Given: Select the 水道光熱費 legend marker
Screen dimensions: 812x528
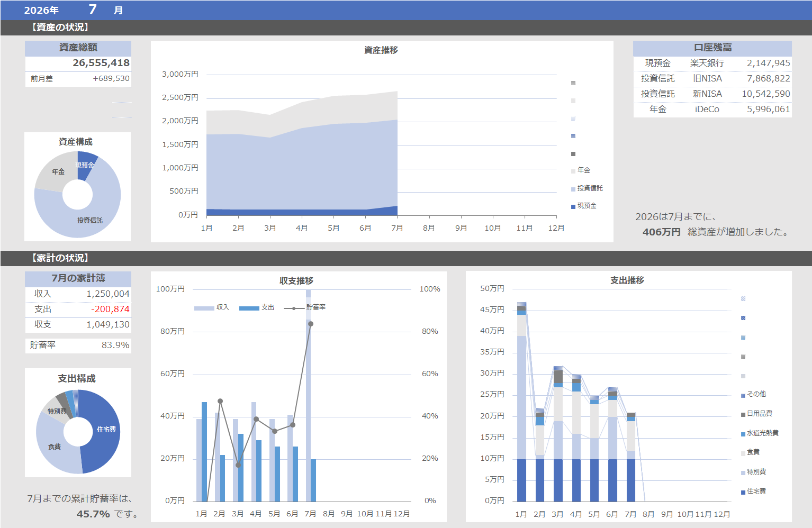Looking at the screenshot, I should [x=743, y=434].
